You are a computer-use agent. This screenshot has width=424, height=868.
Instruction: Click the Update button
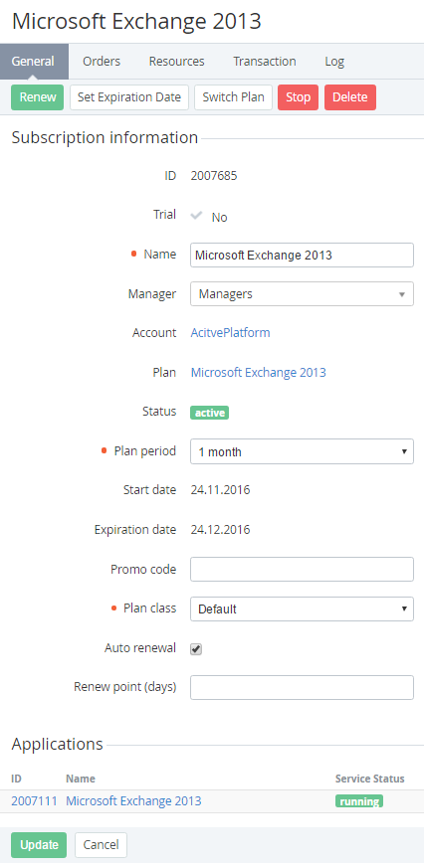click(x=39, y=845)
